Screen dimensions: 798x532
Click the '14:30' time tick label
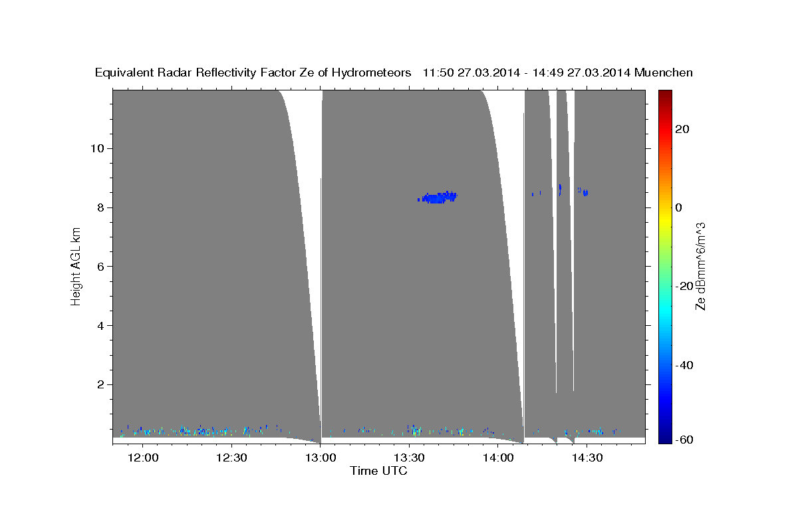pyautogui.click(x=587, y=458)
